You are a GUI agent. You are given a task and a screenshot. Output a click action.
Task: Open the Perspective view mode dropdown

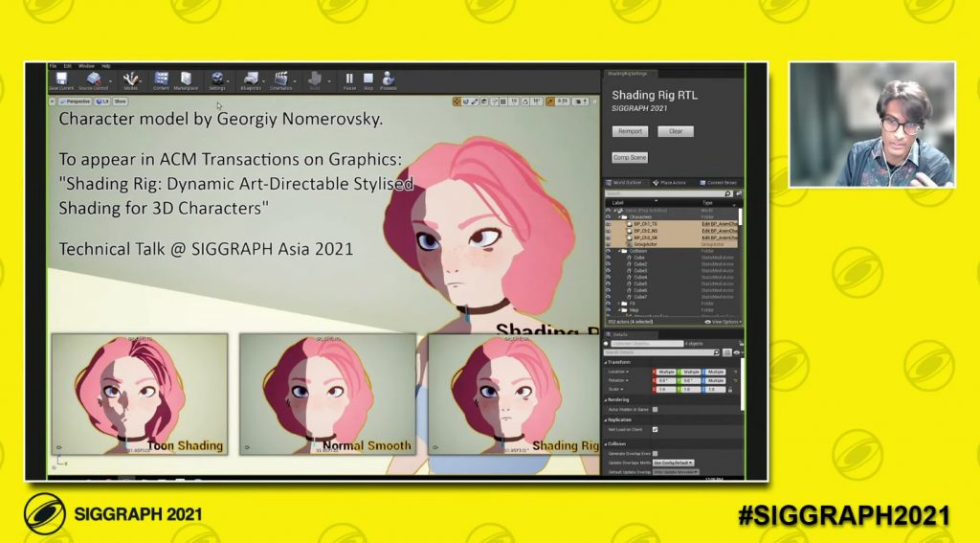(x=75, y=102)
